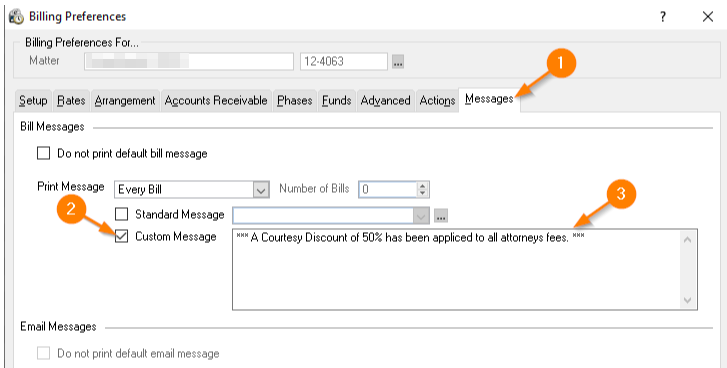
Task: Toggle Do not print default email message
Action: (x=44, y=353)
